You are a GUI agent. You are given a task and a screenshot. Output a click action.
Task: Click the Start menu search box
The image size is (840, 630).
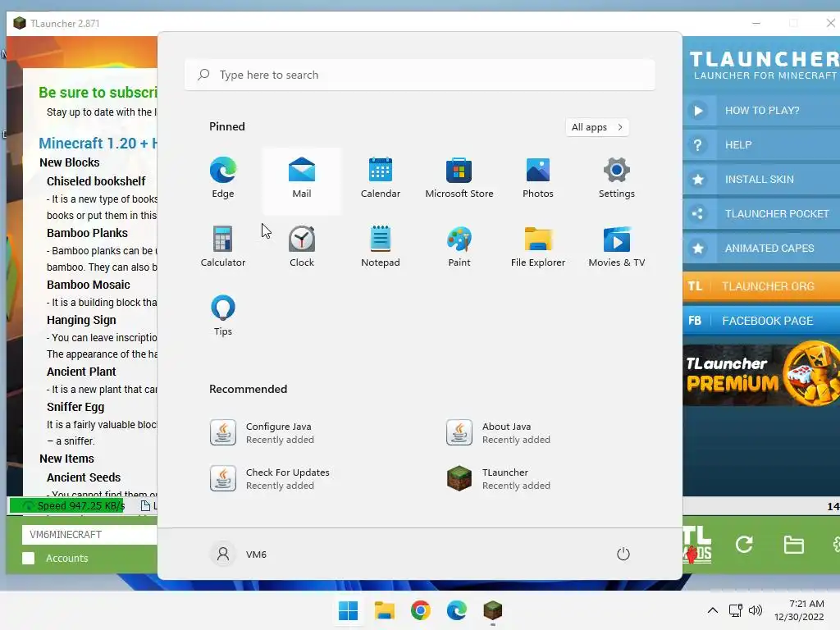419,75
